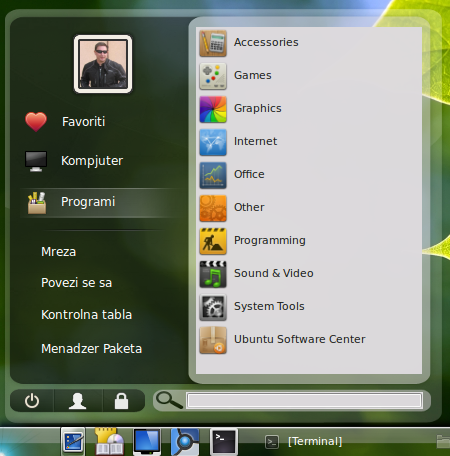Viewport: 450px width, 456px height.
Task: Select the Office chart icon
Action: tap(213, 175)
